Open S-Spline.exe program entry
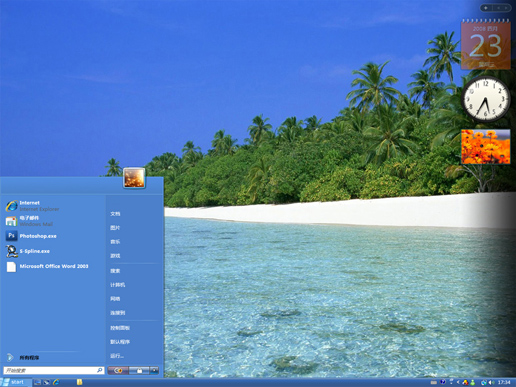This screenshot has width=516, height=387. click(28, 251)
